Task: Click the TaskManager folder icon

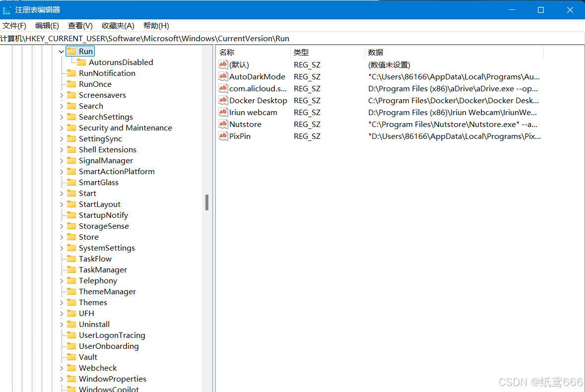Action: (x=71, y=269)
